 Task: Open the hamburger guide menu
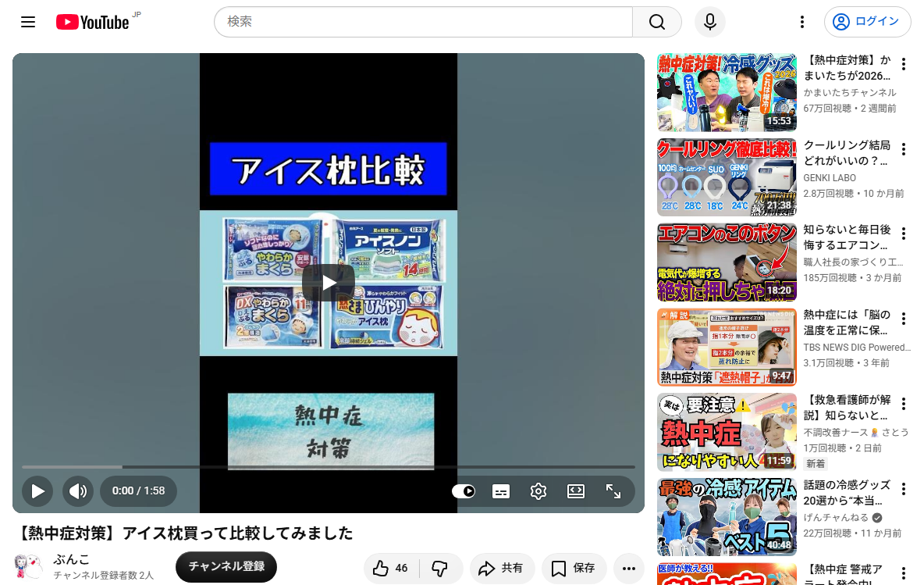(x=27, y=23)
